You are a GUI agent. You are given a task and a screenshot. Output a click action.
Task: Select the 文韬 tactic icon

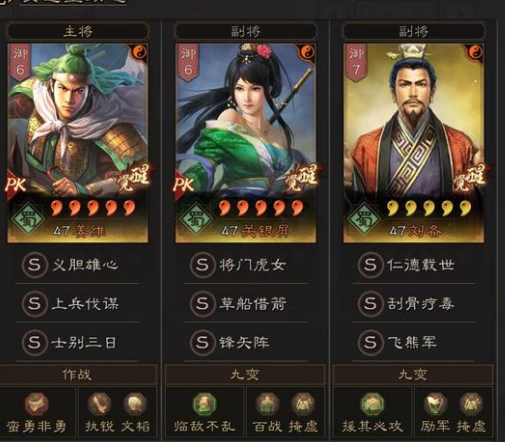pos(135,404)
